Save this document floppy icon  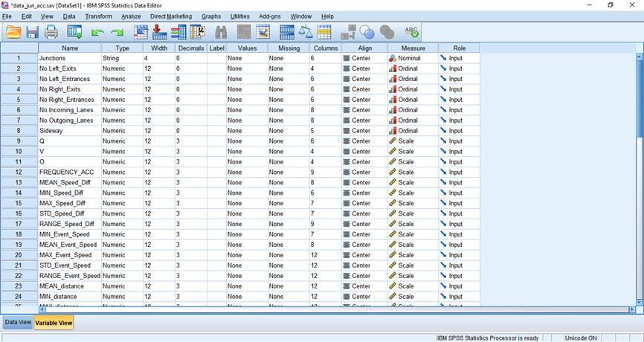pos(33,32)
